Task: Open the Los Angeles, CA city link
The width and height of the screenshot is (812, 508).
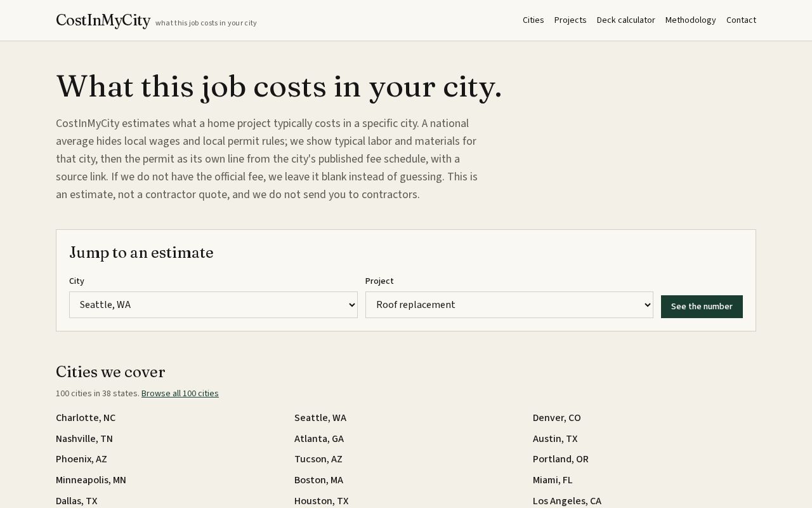Action: [x=567, y=501]
